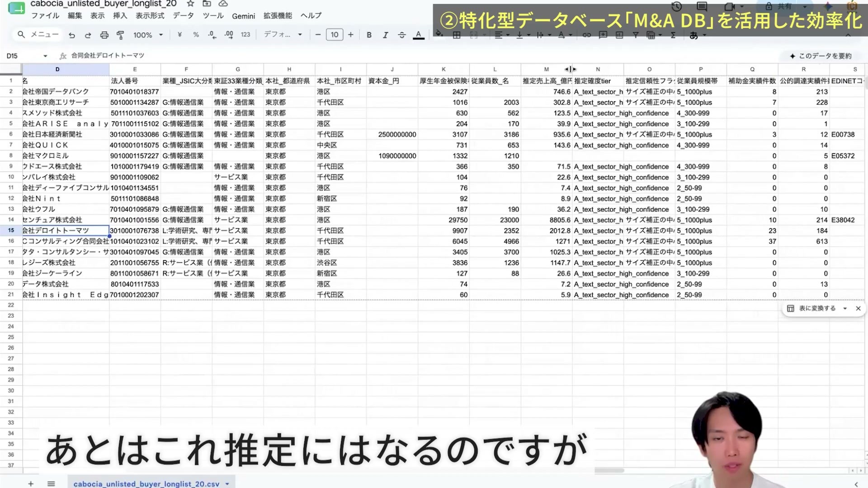Open the ヘルプ menu
Image resolution: width=868 pixels, height=488 pixels.
311,16
